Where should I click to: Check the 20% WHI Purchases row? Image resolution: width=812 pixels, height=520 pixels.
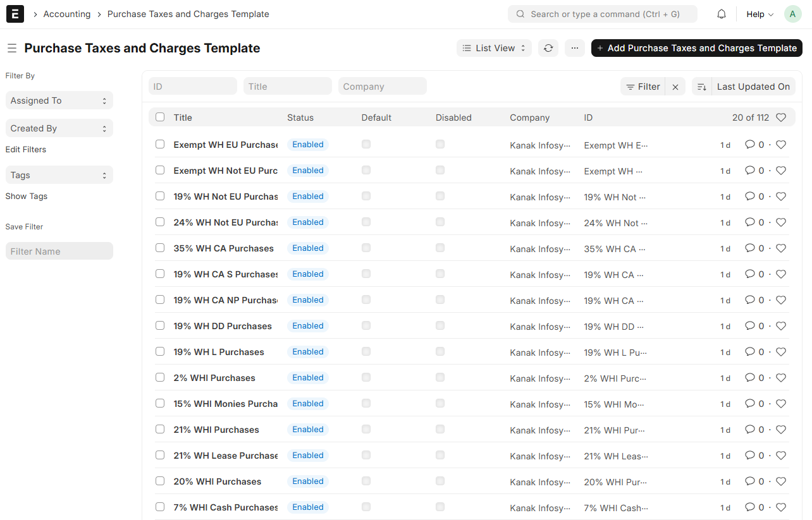[x=160, y=481]
